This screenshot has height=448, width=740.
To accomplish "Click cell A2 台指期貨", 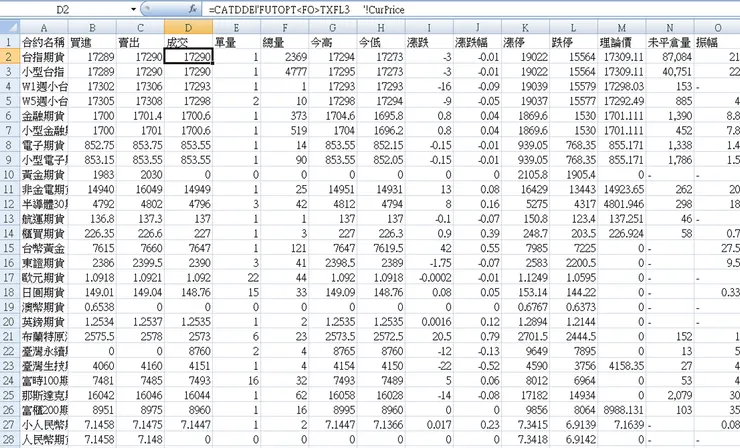I will tap(44, 57).
